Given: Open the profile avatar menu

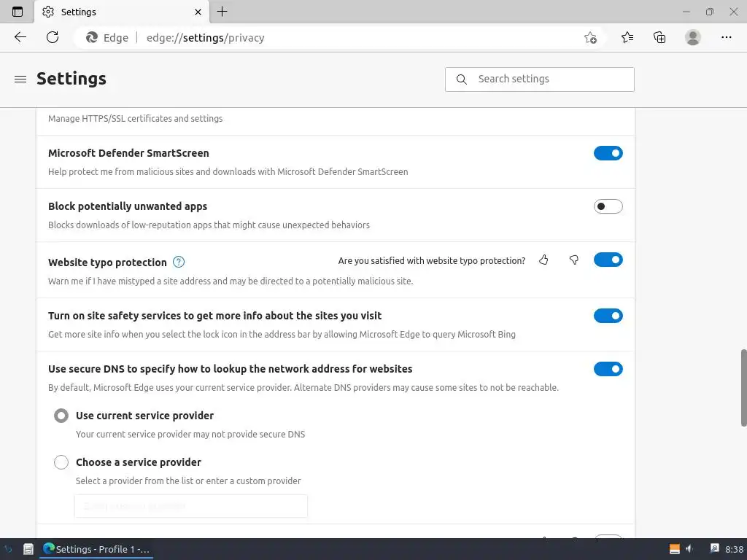Looking at the screenshot, I should (x=693, y=37).
